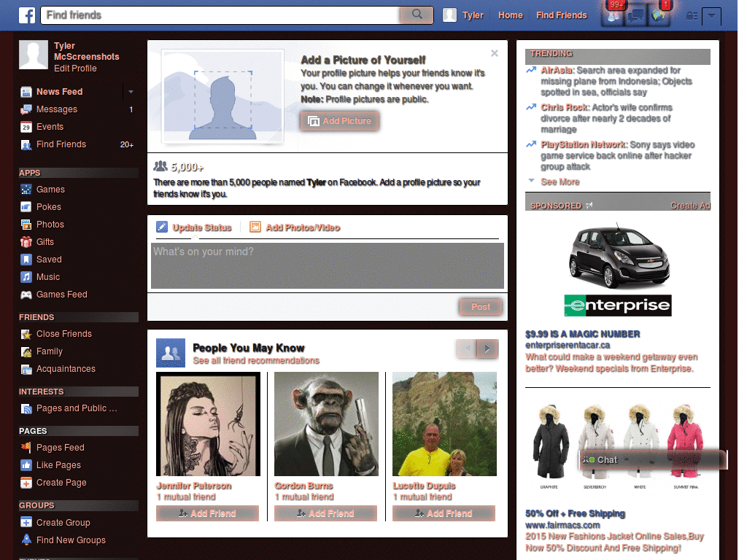Click Games Feed controller icon
Viewport: 747px width, 560px height.
pyautogui.click(x=26, y=295)
